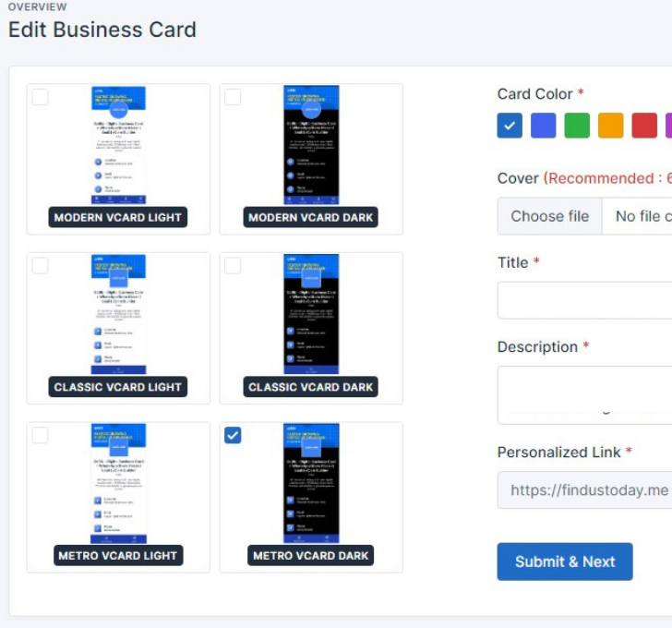Pick the lighter blue card color swatch

[544, 126]
